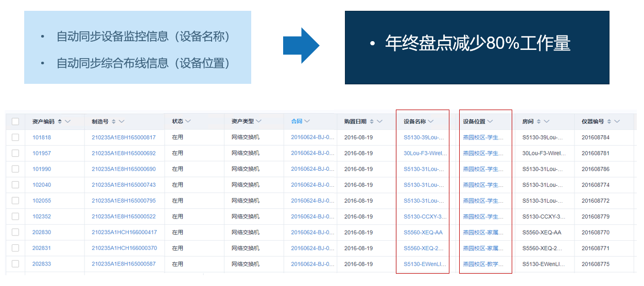
Task: Open device name link S5560-XEQ-2...
Action: pos(425,248)
